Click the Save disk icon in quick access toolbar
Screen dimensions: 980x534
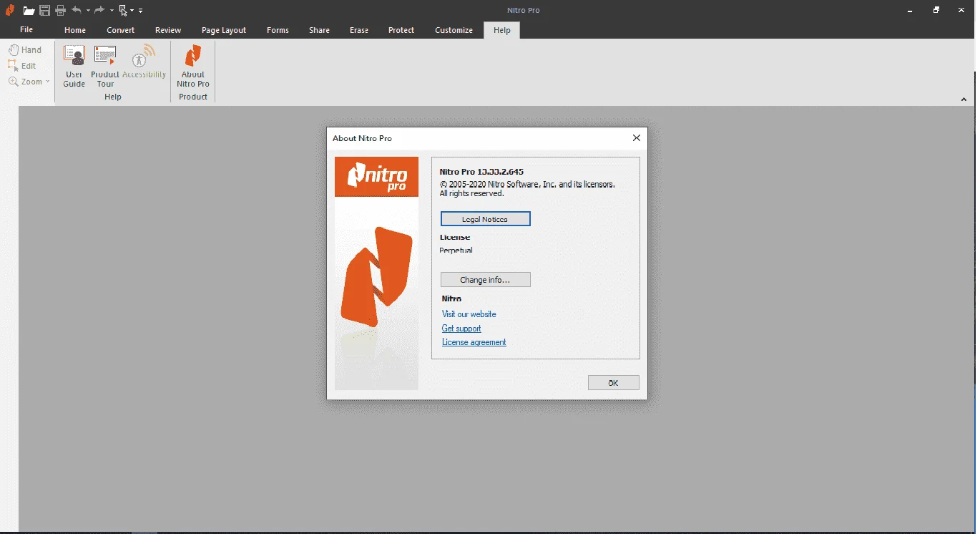point(44,10)
